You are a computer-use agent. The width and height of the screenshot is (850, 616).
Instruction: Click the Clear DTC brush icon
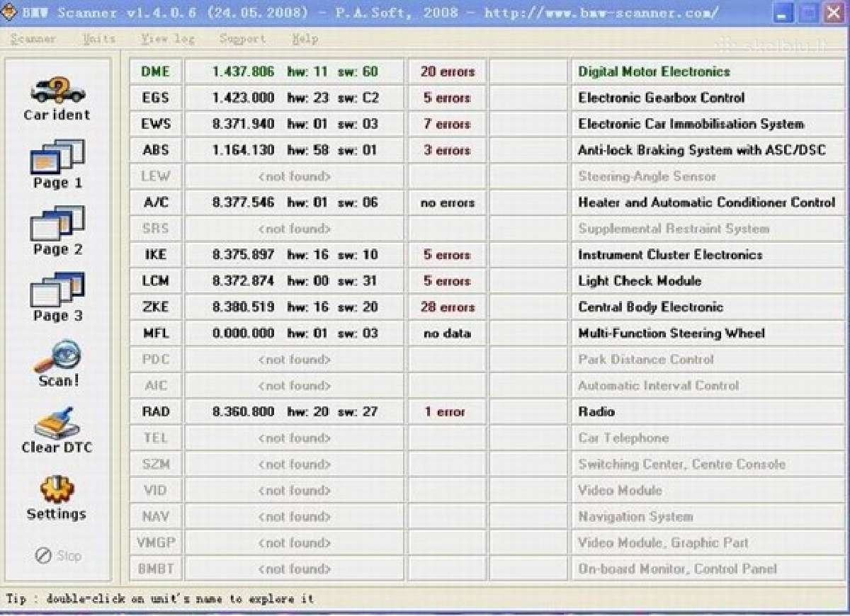point(57,423)
